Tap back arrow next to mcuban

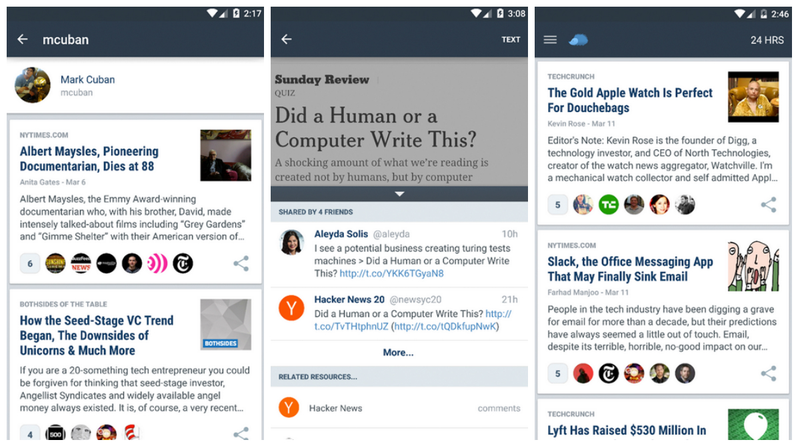tap(22, 39)
